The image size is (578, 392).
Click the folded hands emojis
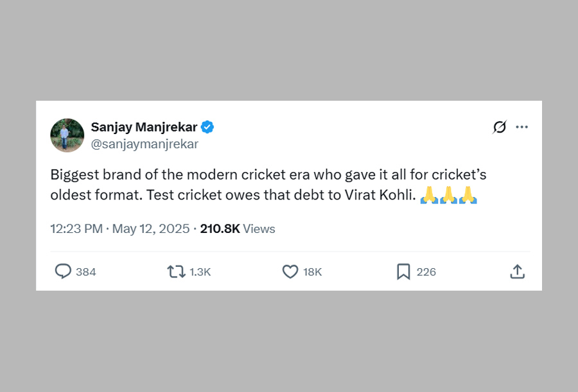(x=448, y=196)
